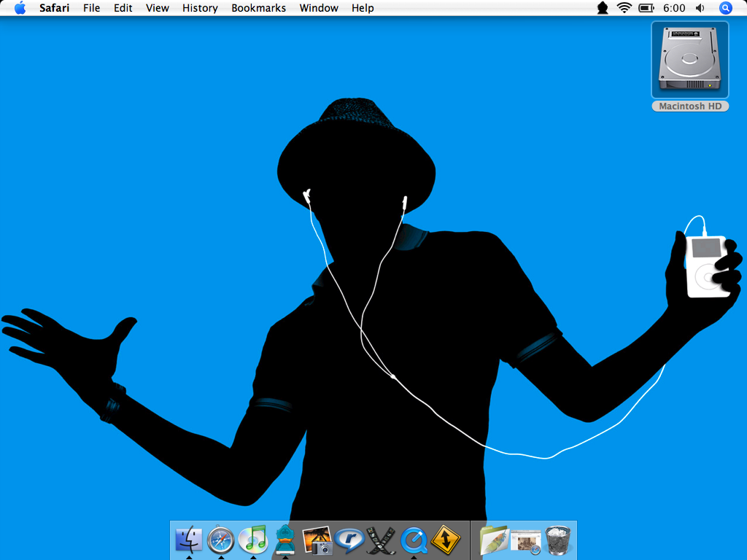Open the volume control in menu bar

click(700, 8)
